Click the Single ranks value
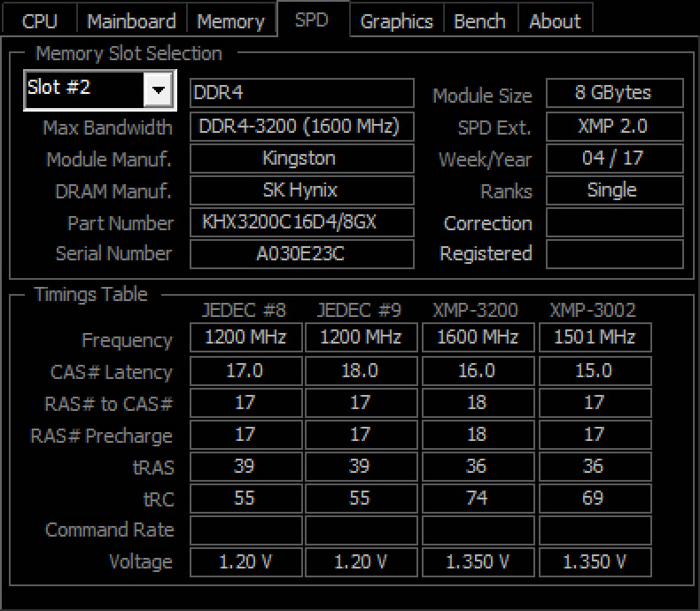The image size is (700, 611). [614, 190]
